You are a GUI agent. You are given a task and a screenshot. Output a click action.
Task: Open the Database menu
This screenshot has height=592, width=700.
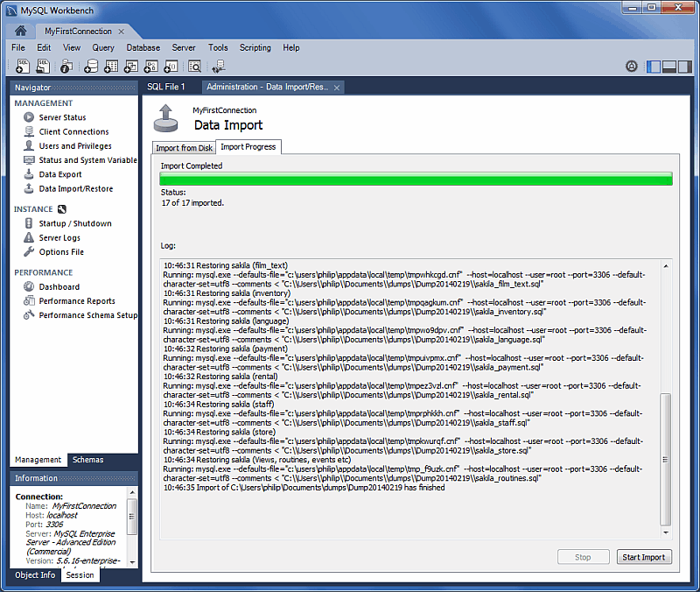[x=143, y=47]
